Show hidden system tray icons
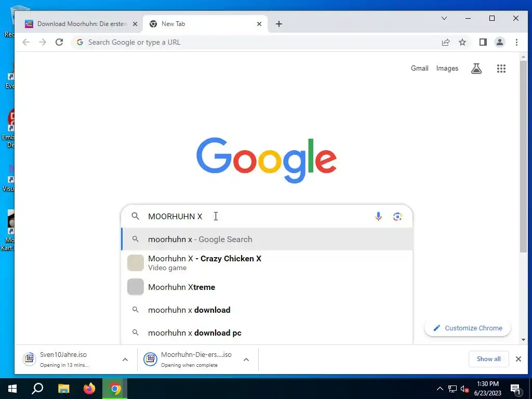Screen dimensions: 532x399 click(440, 389)
